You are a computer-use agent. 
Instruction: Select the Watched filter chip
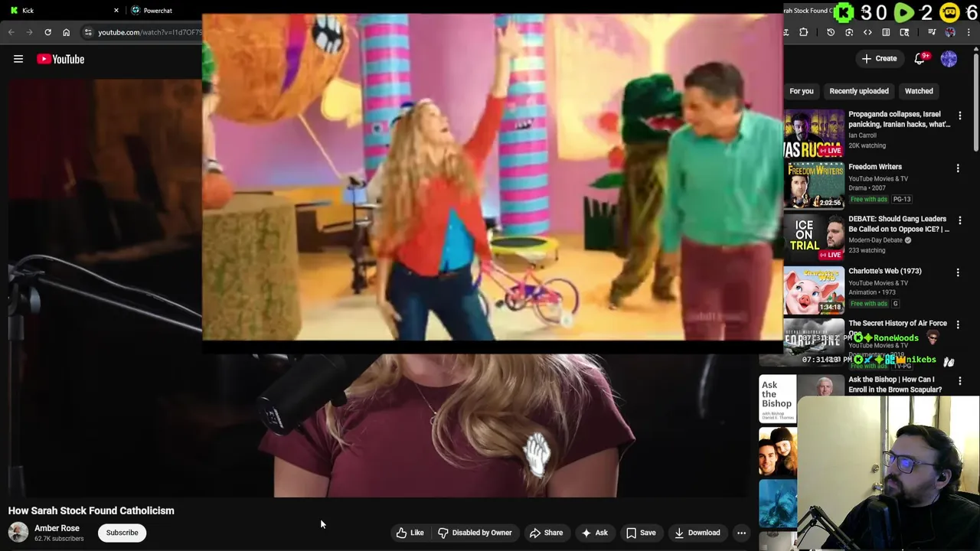point(919,91)
